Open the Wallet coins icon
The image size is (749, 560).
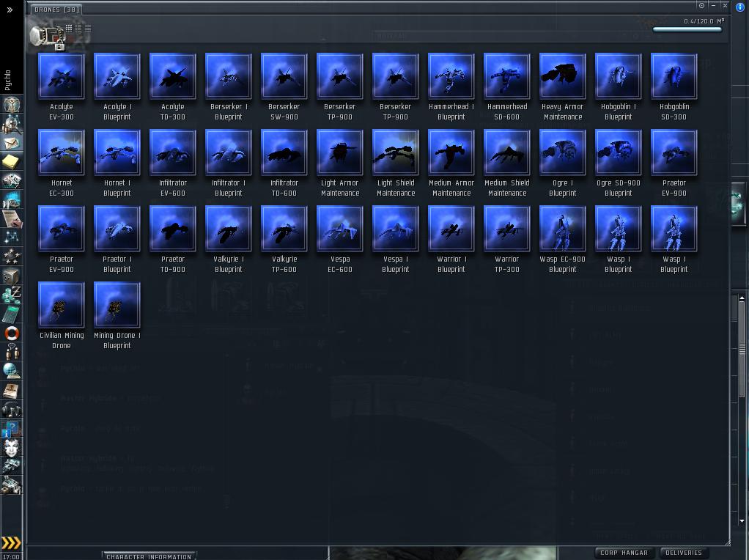(x=12, y=295)
